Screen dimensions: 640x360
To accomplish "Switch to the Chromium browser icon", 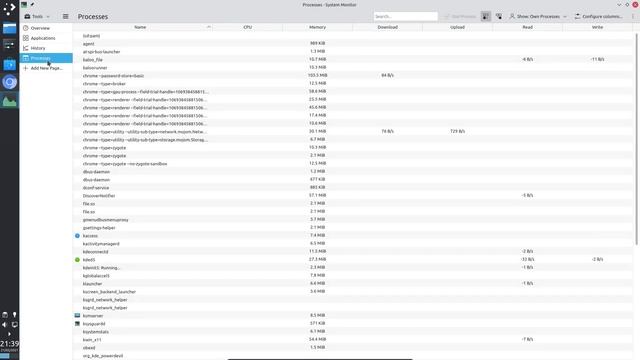I will pos(9,82).
